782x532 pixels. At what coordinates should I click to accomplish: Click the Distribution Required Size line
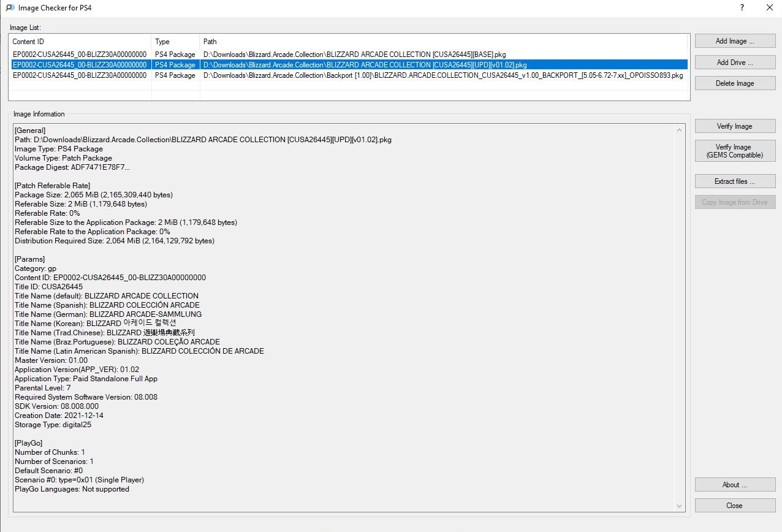[115, 241]
